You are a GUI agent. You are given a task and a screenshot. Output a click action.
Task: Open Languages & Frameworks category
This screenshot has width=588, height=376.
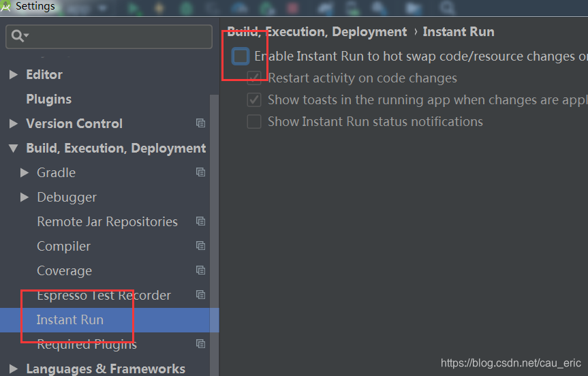[x=106, y=369]
